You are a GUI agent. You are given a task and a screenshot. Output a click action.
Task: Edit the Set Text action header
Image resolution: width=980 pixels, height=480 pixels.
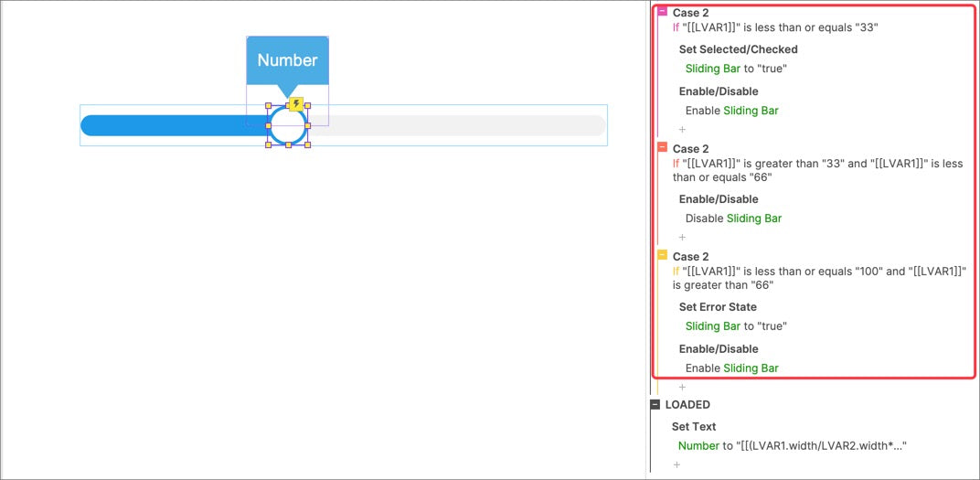tap(694, 426)
